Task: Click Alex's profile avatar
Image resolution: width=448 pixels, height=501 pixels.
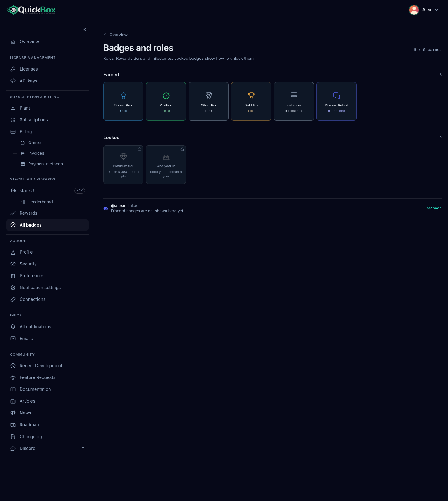Action: coord(414,10)
